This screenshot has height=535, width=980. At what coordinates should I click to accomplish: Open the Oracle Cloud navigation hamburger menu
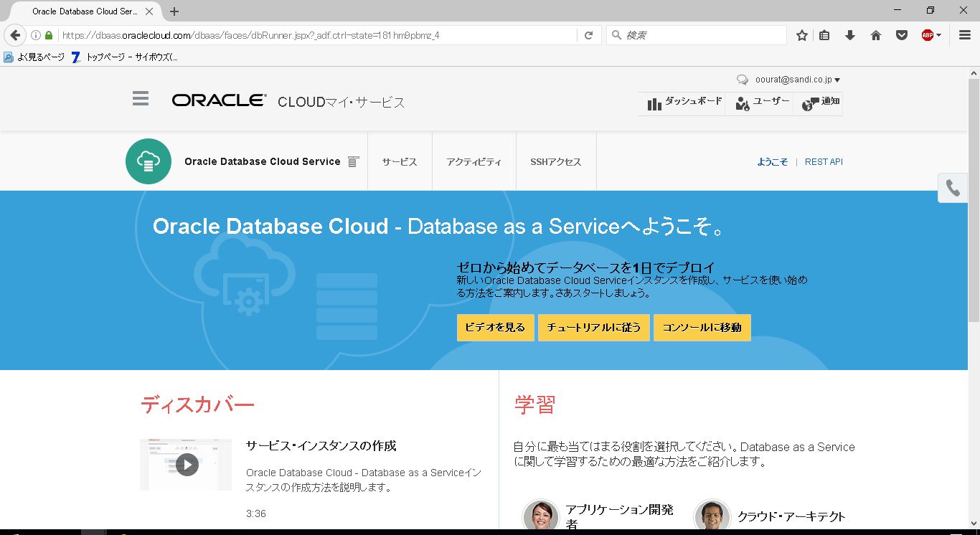[141, 99]
